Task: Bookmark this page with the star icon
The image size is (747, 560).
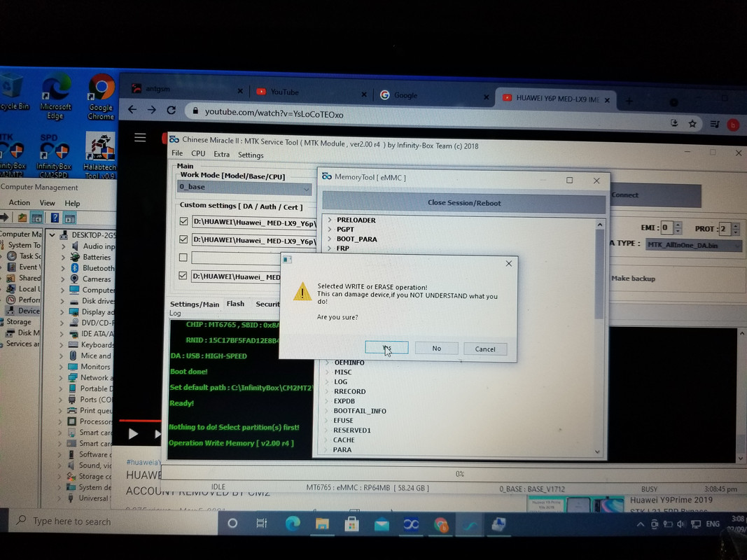Action: pos(692,124)
